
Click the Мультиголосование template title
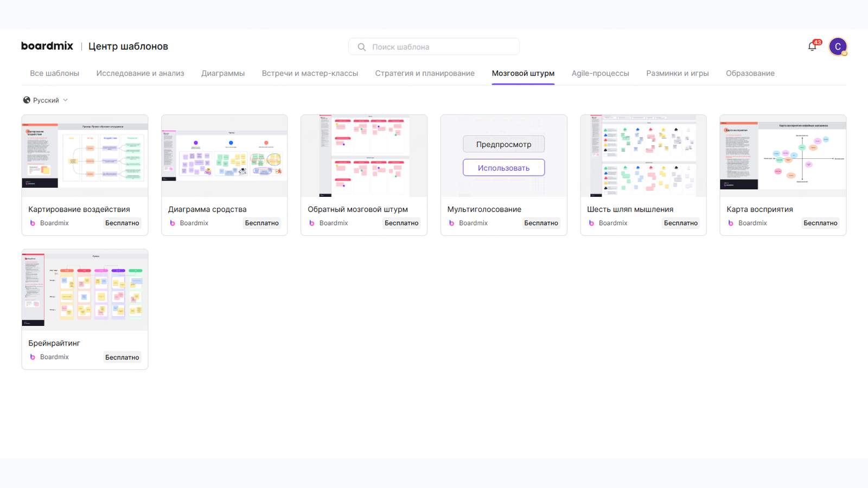click(484, 209)
